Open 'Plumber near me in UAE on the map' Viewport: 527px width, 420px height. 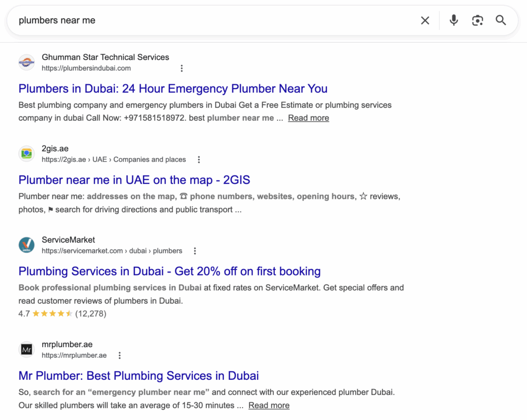134,180
